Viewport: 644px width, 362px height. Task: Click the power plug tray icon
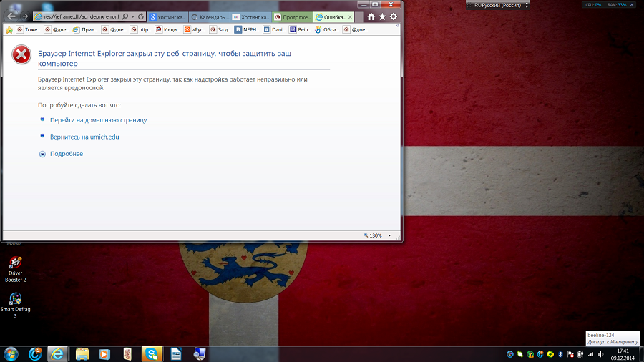point(580,354)
